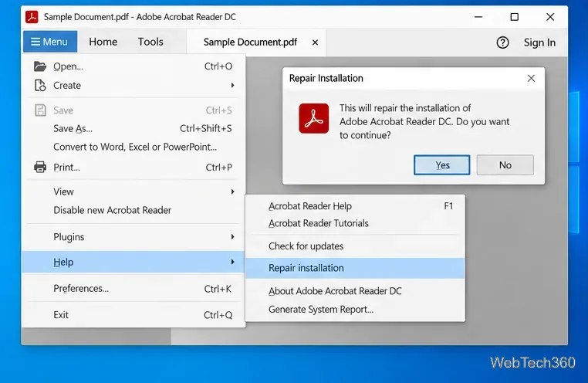The width and height of the screenshot is (588, 383).
Task: Click the Save floppy disk icon
Action: 40,110
